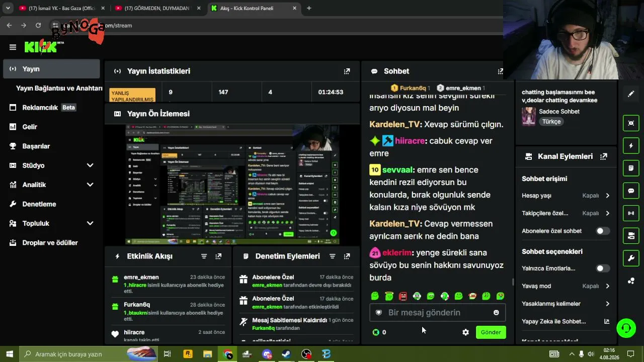Open Takipçilere özel setting
Image resolution: width=644 pixels, height=362 pixels.
(x=566, y=213)
